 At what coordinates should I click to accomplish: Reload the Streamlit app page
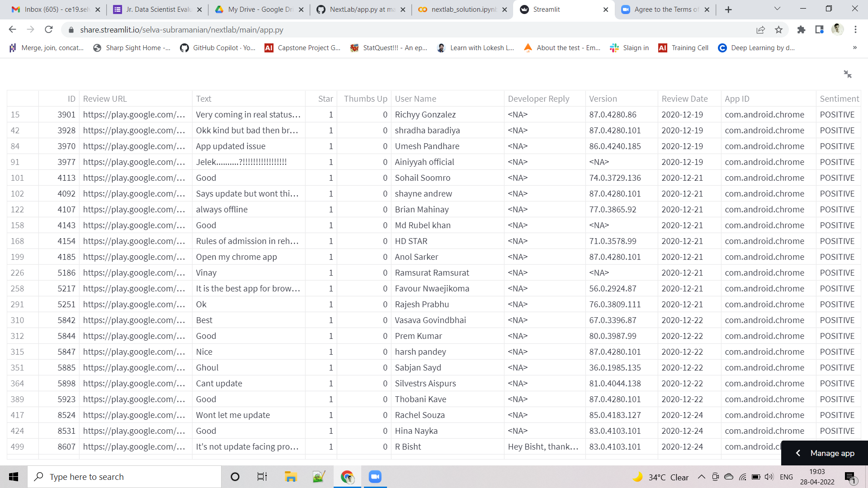pyautogui.click(x=49, y=29)
